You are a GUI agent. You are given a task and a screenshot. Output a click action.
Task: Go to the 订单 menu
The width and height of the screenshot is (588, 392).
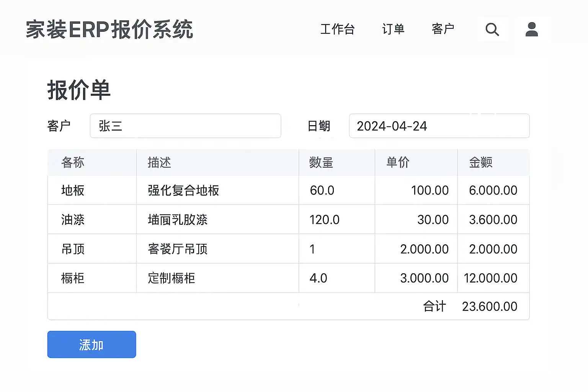coord(393,29)
